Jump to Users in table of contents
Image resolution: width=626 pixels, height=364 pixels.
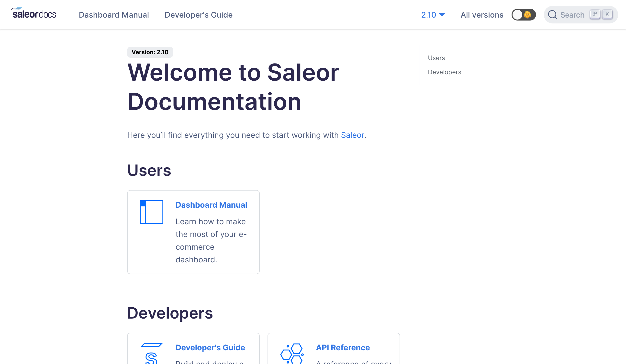click(x=436, y=58)
